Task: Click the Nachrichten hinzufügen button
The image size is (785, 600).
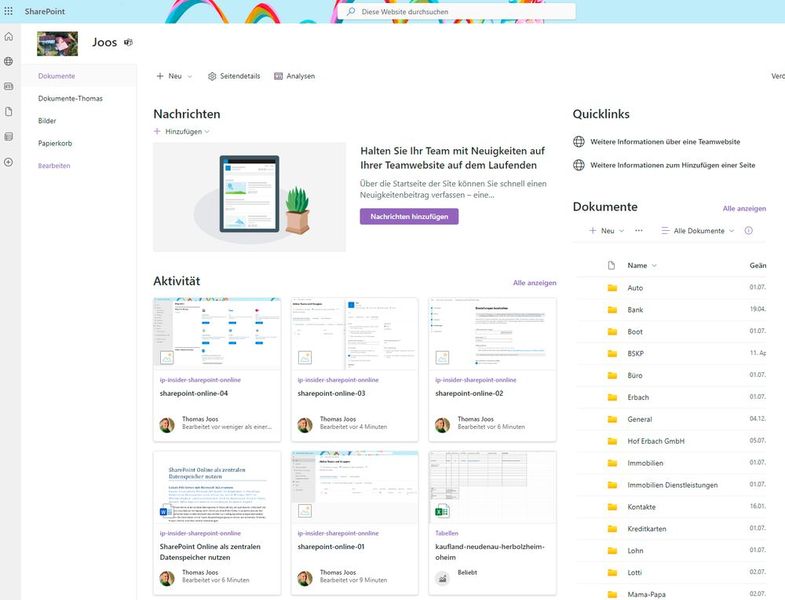Action: [x=409, y=216]
